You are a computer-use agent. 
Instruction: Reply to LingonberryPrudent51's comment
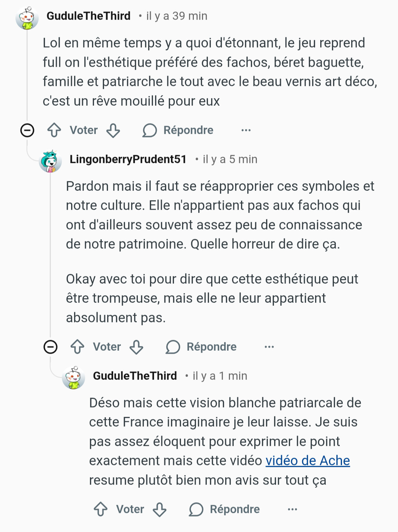coord(201,347)
